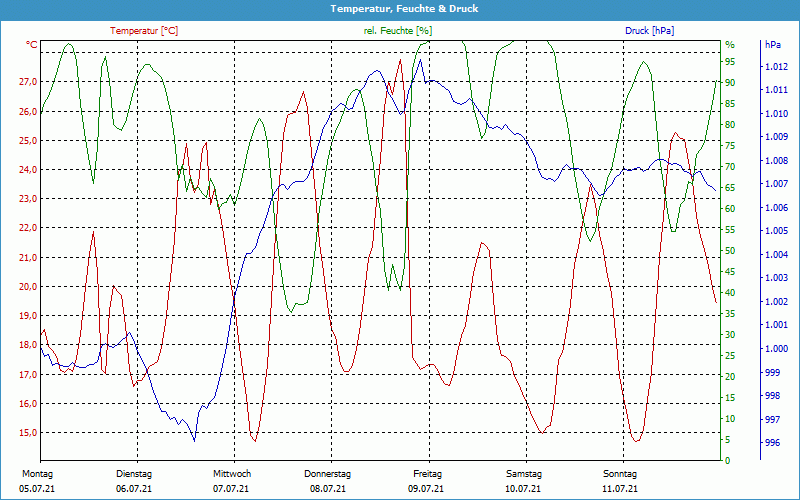Click the 24,0 temperature axis value
This screenshot has height=500, width=800.
[28, 169]
